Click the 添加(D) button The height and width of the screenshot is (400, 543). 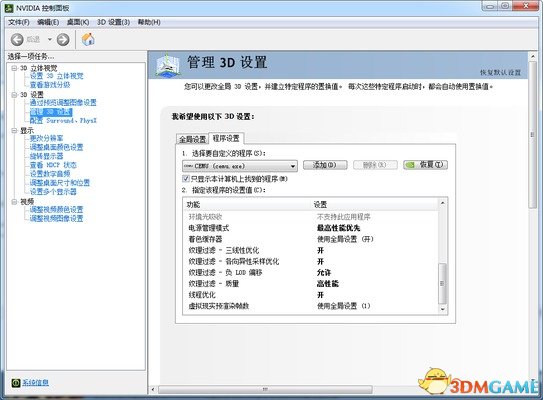tap(325, 165)
